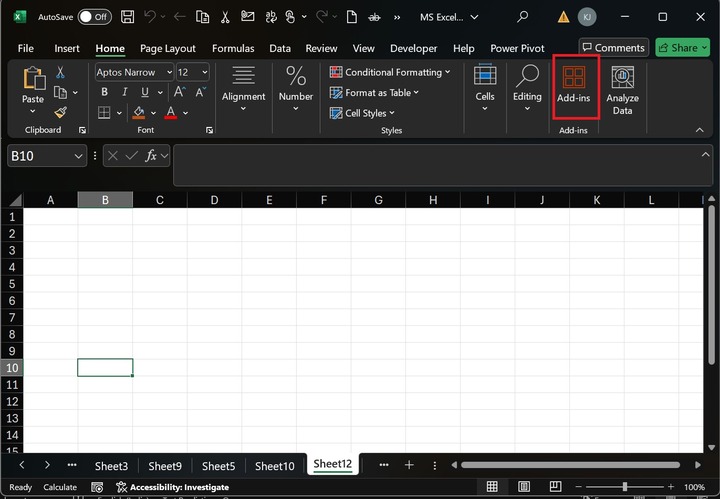Click the Format Painter brush icon
The height and width of the screenshot is (499, 720).
coord(60,113)
